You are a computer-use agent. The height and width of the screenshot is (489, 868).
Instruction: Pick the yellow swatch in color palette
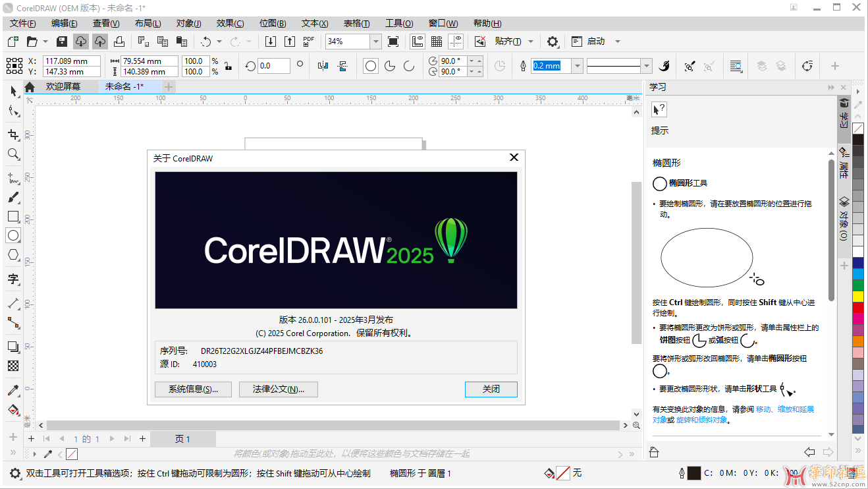click(858, 297)
